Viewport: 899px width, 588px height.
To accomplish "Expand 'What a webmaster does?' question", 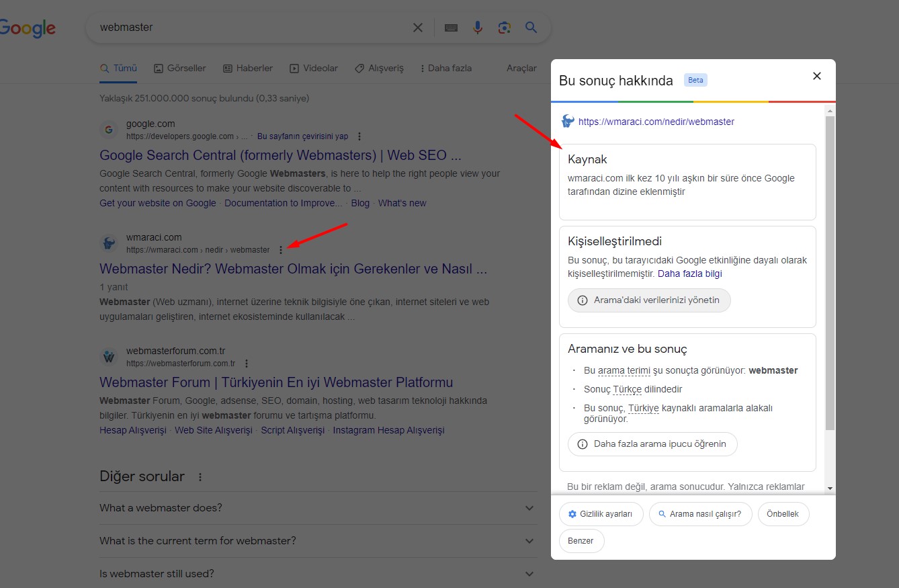I will [318, 508].
